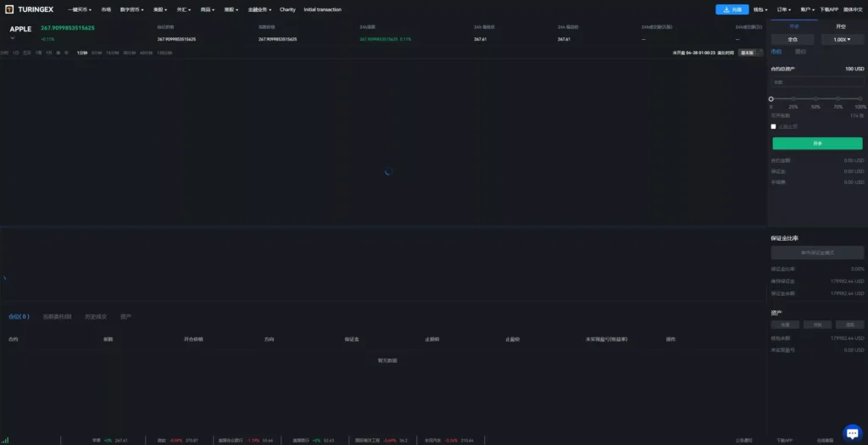Open the Charity menu item
The height and width of the screenshot is (445, 868).
coord(287,10)
